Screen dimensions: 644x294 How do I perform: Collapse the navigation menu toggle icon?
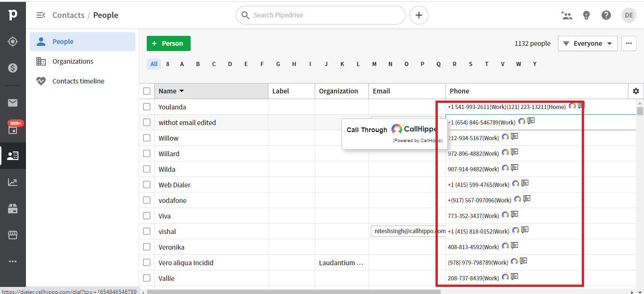[41, 15]
